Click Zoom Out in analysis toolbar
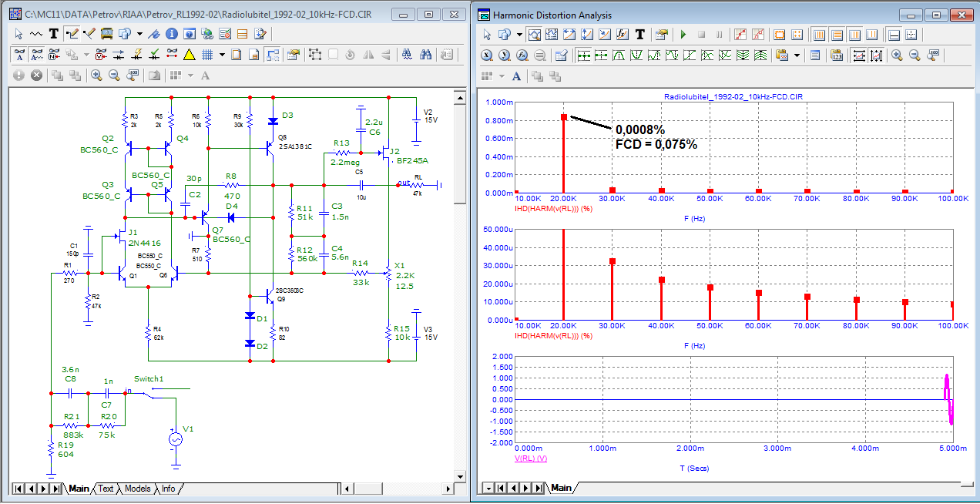This screenshot has width=980, height=504. (x=915, y=55)
